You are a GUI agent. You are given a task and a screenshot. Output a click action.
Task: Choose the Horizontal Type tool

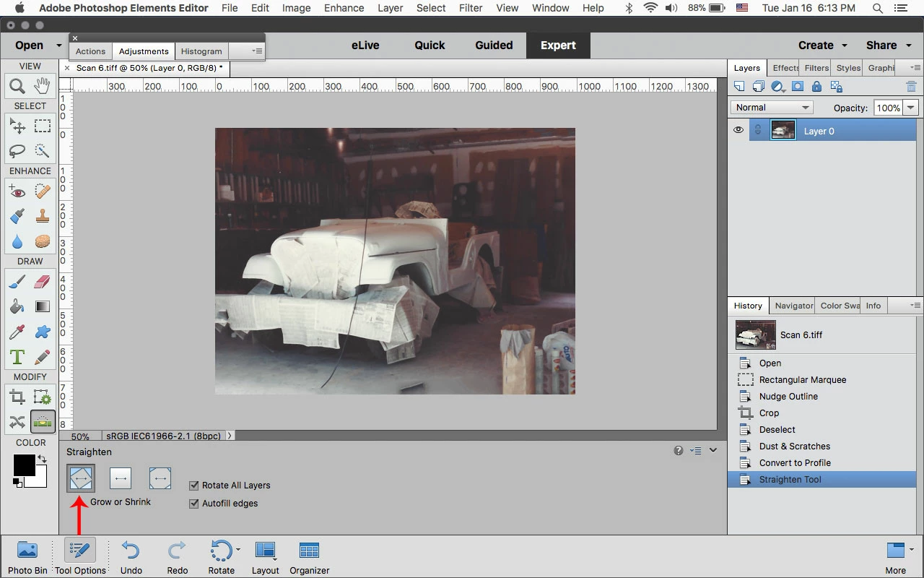[17, 357]
